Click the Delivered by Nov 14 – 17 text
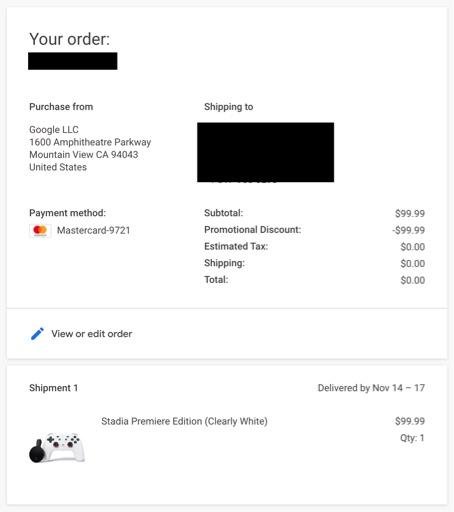Image resolution: width=454 pixels, height=512 pixels. point(371,388)
